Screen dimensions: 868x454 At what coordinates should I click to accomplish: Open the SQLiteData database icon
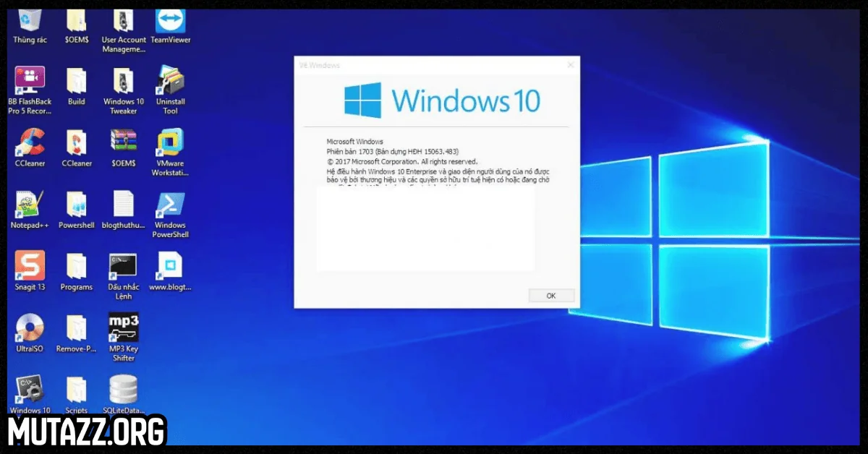[123, 390]
